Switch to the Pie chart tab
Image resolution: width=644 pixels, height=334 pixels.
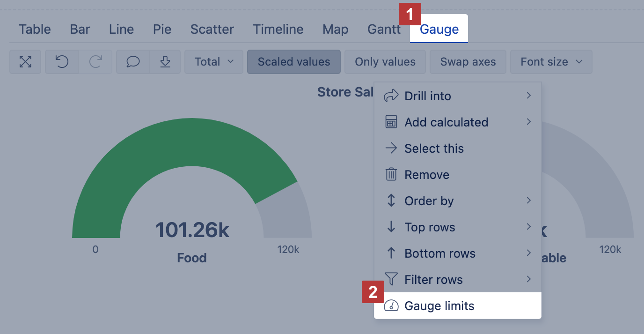click(x=162, y=30)
